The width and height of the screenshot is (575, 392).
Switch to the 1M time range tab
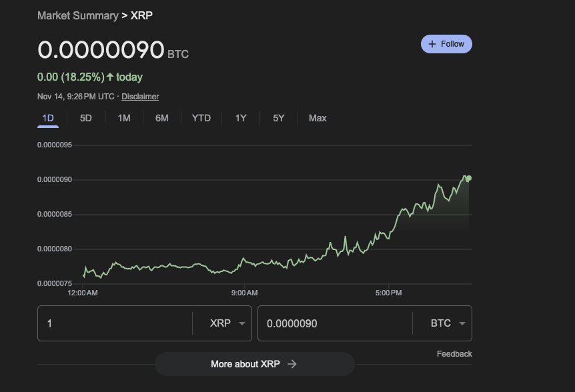[x=124, y=118]
